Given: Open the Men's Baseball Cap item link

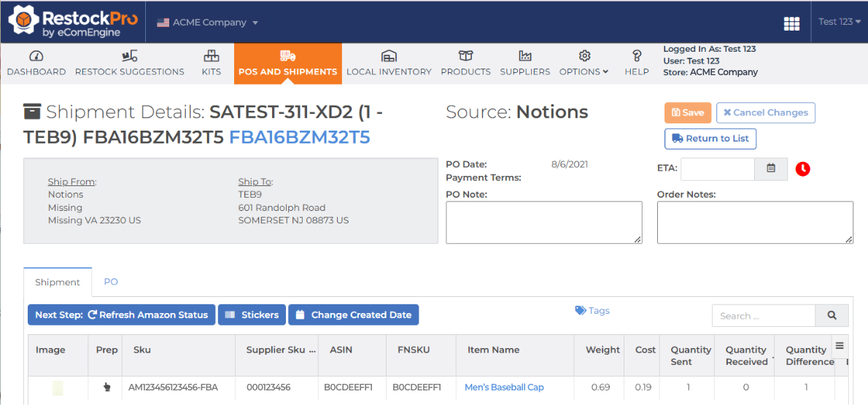Looking at the screenshot, I should [x=504, y=387].
